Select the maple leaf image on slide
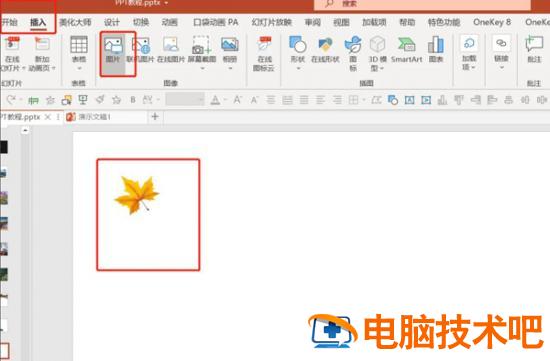 tap(137, 195)
